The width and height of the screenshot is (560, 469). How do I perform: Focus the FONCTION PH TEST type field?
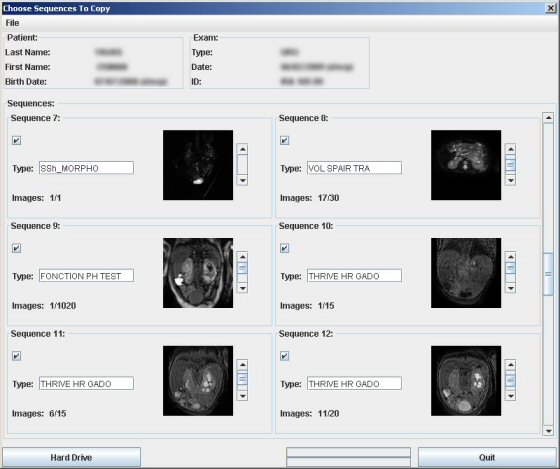(x=86, y=276)
